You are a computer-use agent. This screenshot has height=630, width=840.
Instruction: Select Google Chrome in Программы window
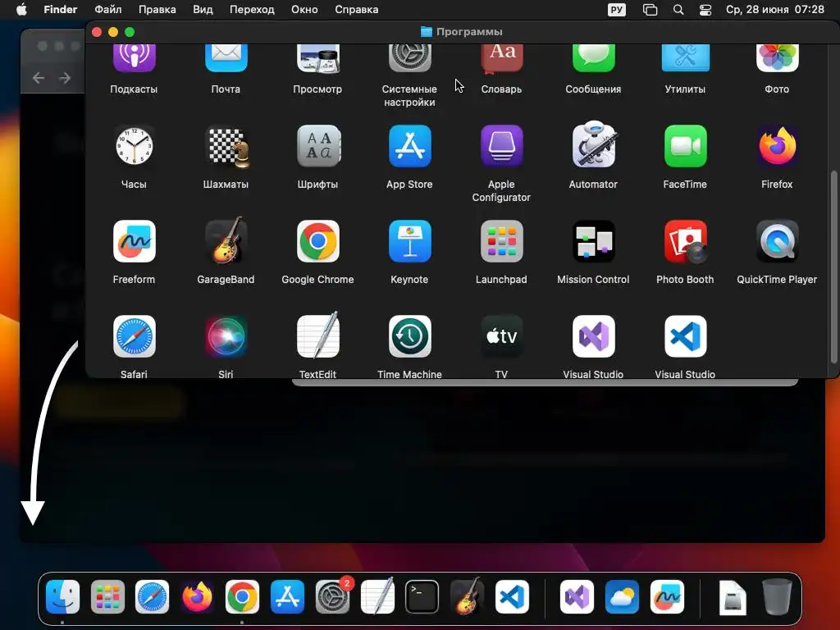click(x=317, y=241)
